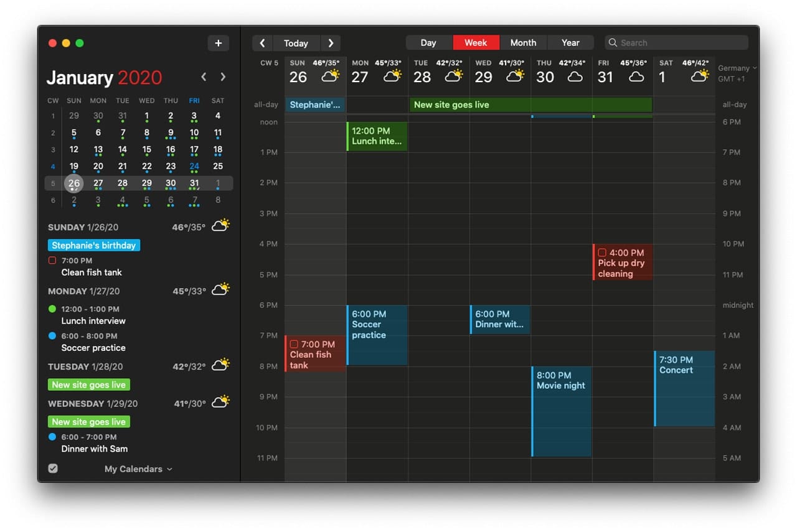
Task: Open the New site goes live all-day event
Action: (x=531, y=105)
